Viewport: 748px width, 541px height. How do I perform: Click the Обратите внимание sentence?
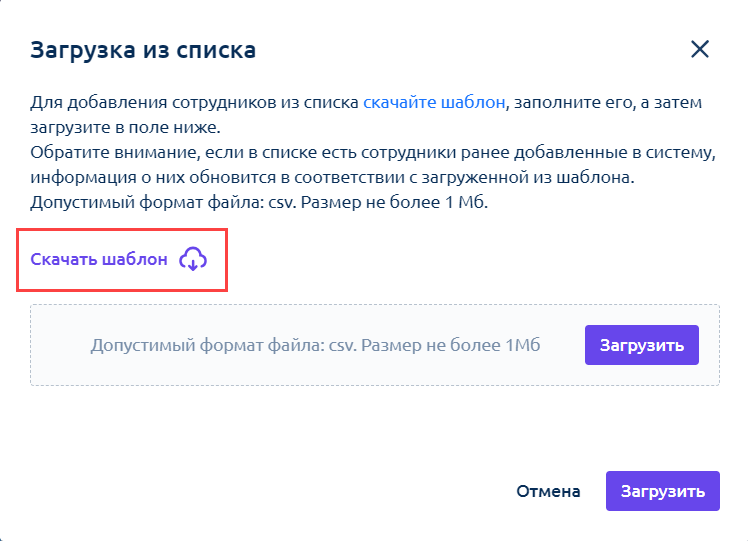coord(373,152)
